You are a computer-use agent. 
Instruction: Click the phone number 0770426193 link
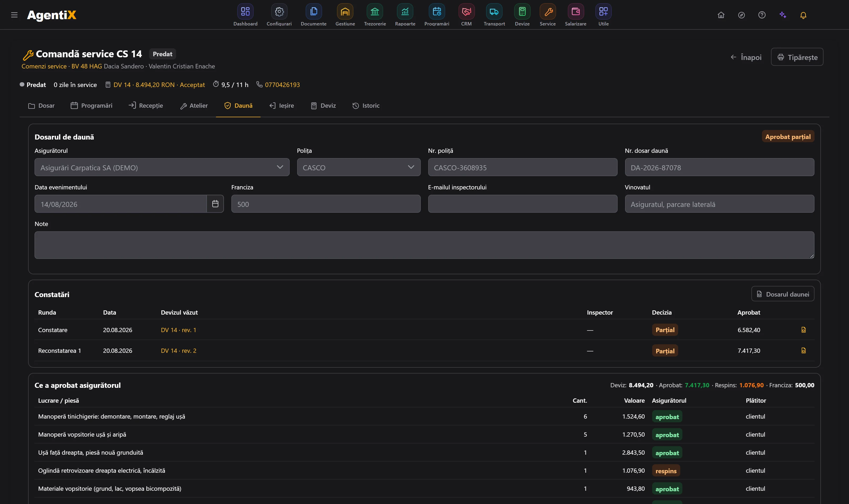pyautogui.click(x=282, y=85)
